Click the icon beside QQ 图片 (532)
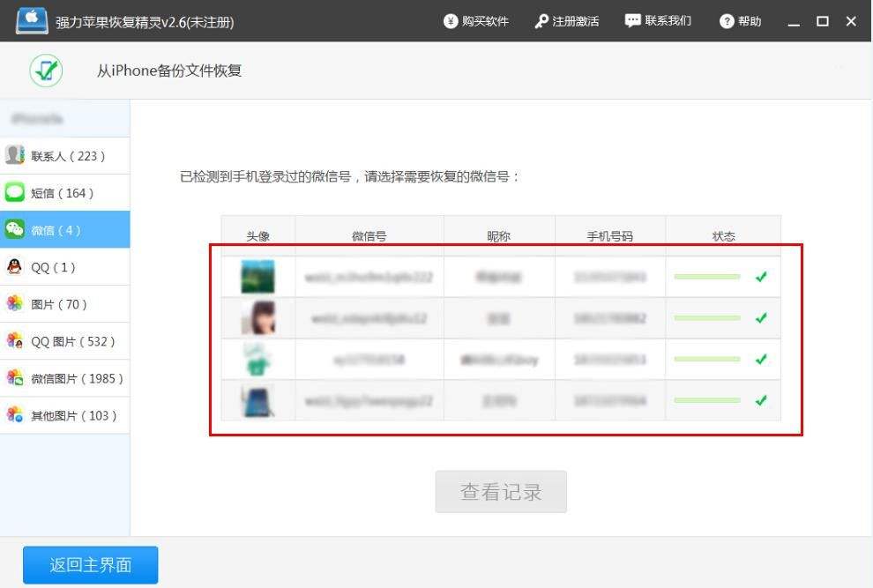Screen dimensions: 873x588 [x=14, y=340]
